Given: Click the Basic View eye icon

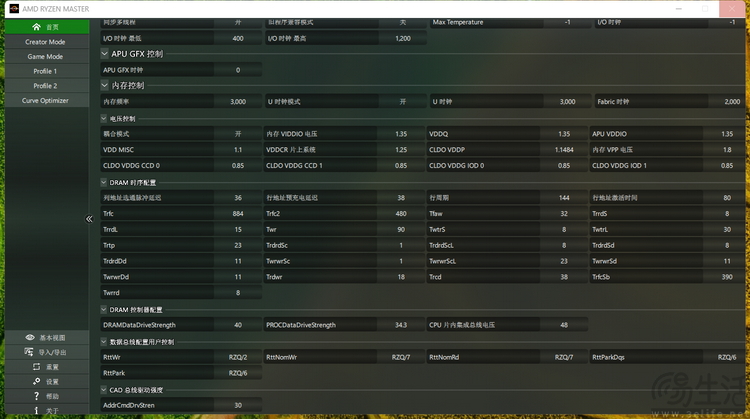Looking at the screenshot, I should 30,338.
